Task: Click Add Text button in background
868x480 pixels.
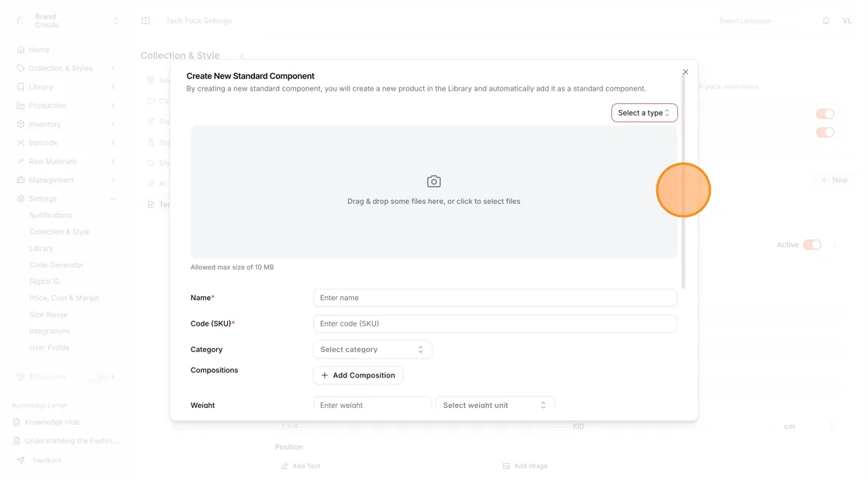Action: [x=301, y=465]
